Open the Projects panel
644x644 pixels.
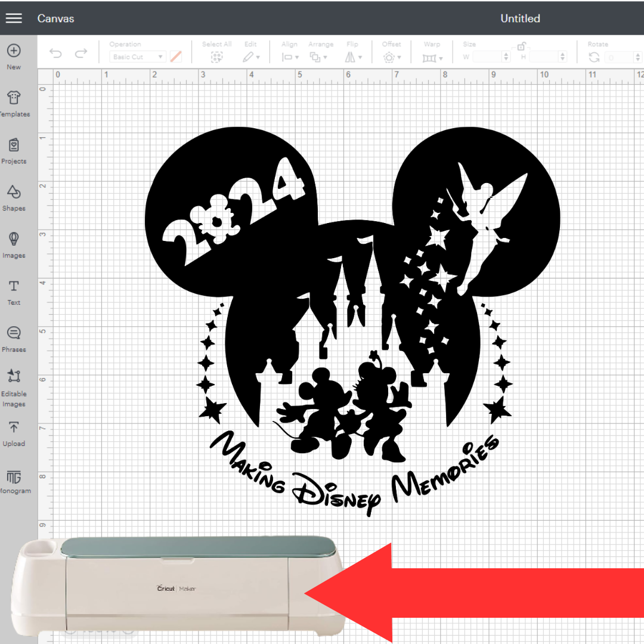click(14, 151)
